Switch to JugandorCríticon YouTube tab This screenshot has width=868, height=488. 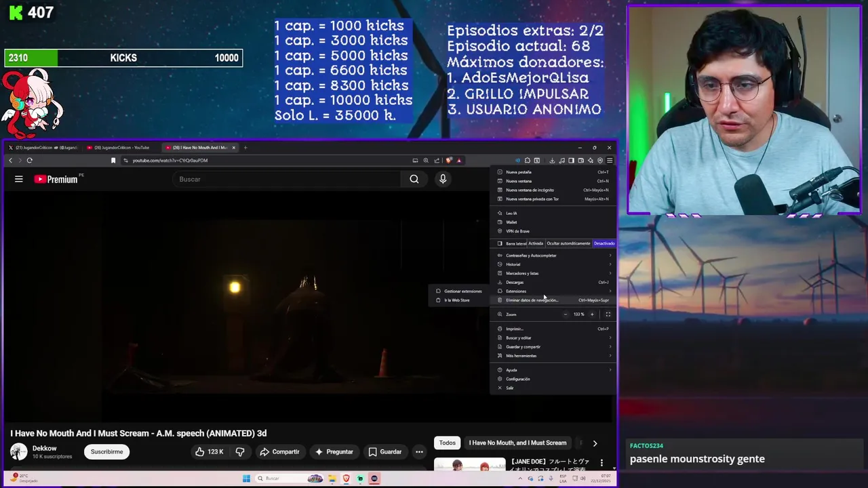(122, 148)
